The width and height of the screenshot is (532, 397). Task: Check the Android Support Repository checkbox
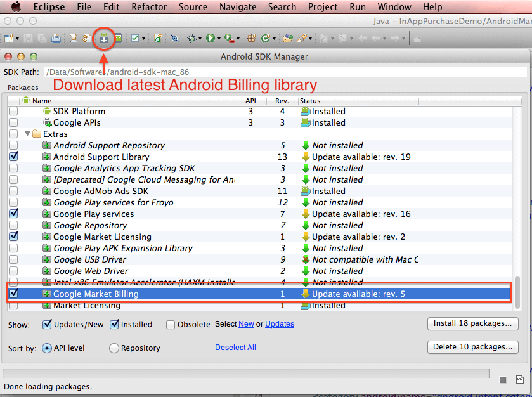(x=13, y=145)
